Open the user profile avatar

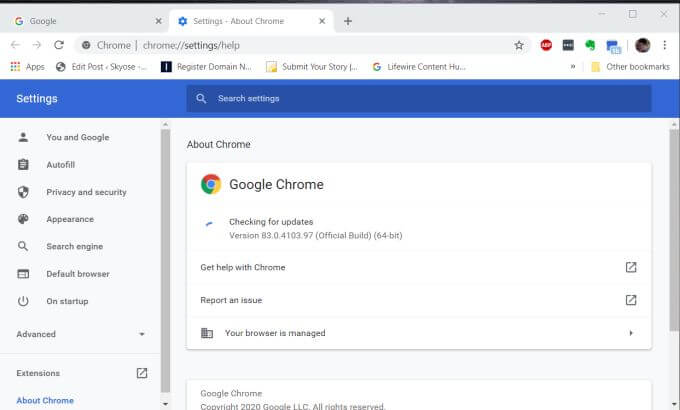click(x=642, y=45)
